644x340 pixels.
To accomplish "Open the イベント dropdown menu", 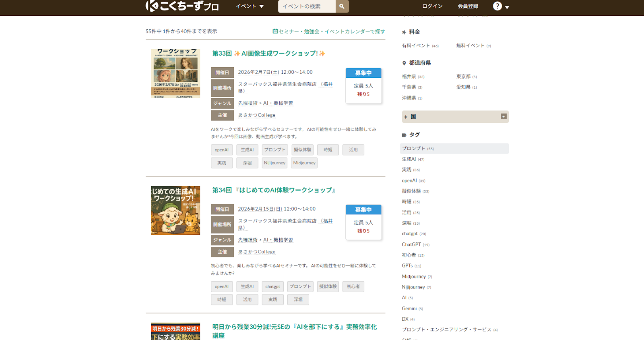I will point(250,6).
